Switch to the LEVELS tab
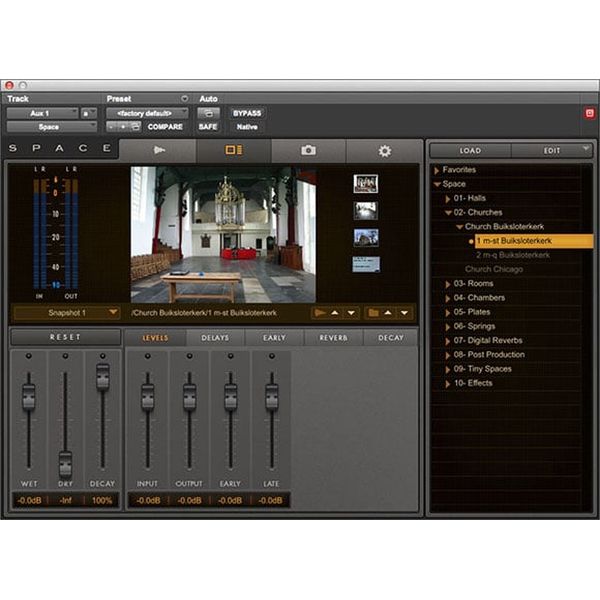Screen dimensions: 600x600 (155, 338)
